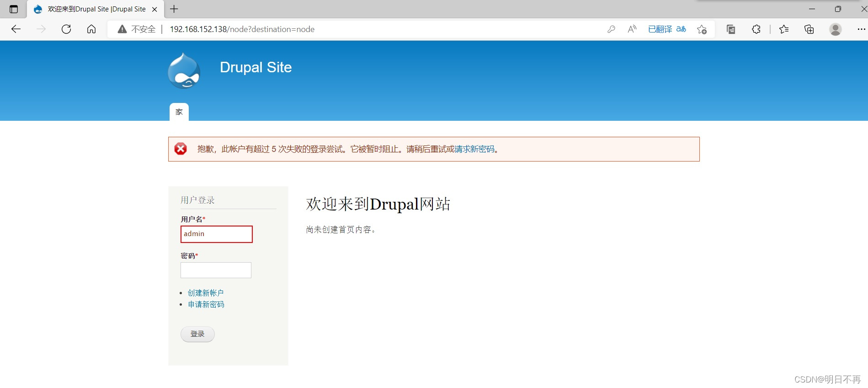Close the Drupal Site tab
The height and width of the screenshot is (388, 868).
coord(154,9)
